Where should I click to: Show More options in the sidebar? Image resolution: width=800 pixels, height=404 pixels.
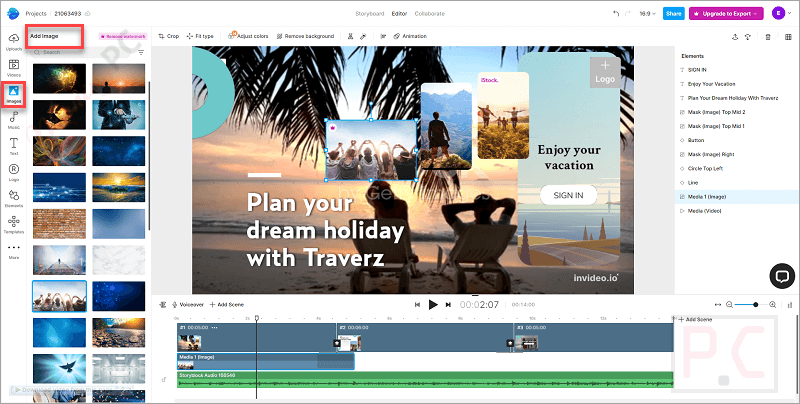[x=14, y=251]
